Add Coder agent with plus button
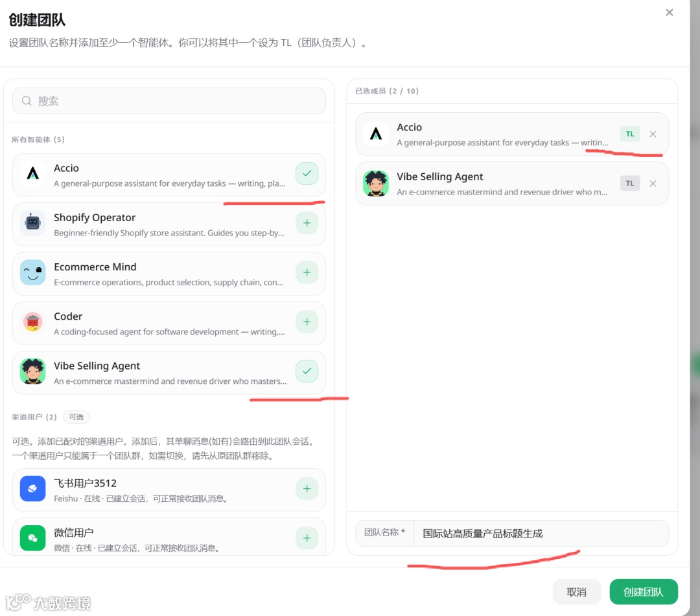This screenshot has height=616, width=700. pos(307,322)
